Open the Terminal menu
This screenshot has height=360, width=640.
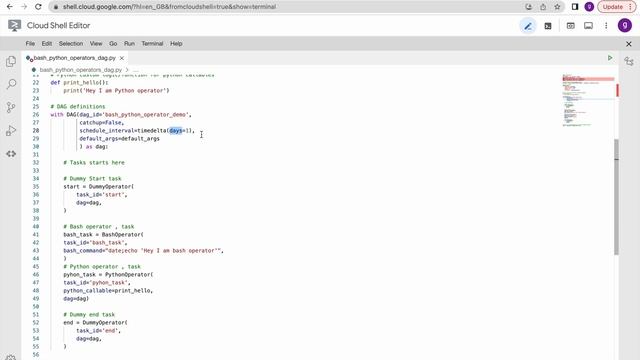point(152,43)
